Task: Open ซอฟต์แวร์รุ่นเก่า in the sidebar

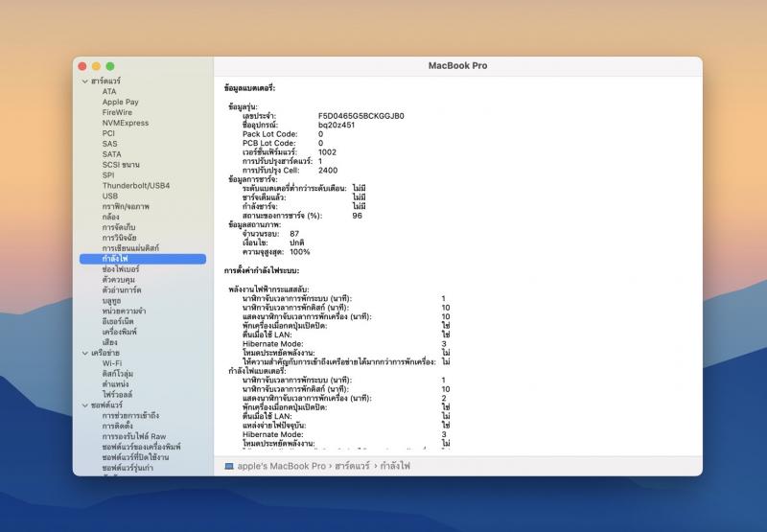Action: point(128,468)
